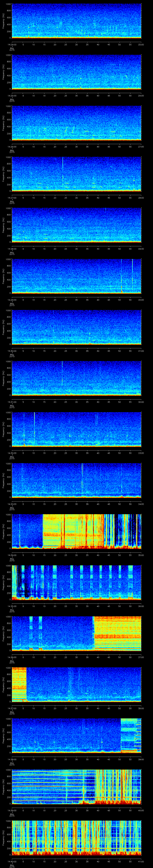The width and height of the screenshot is (153, 868).
Task: Click the 37:00 end time label
Action: click(141, 657)
